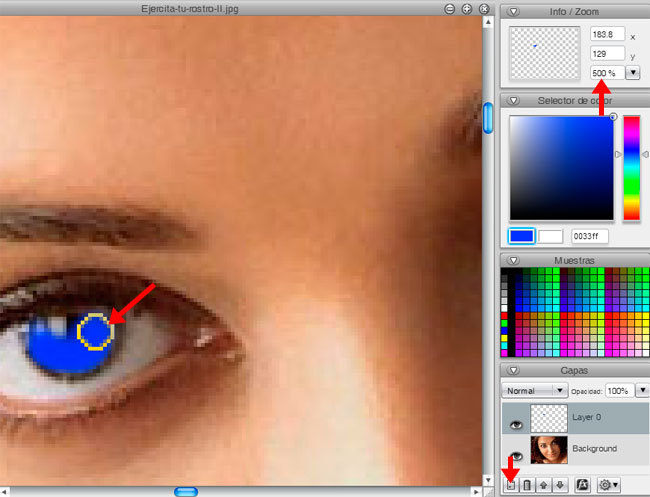
Task: Click the 500 % zoom field
Action: pyautogui.click(x=607, y=73)
